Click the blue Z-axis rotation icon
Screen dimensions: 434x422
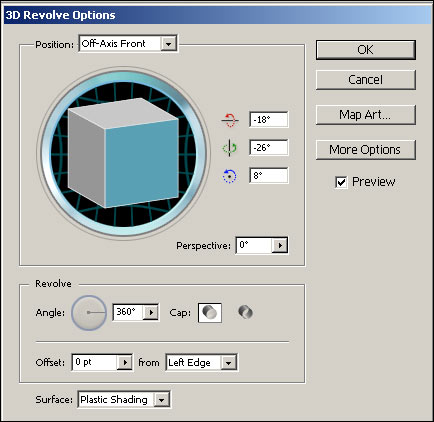pyautogui.click(x=229, y=176)
